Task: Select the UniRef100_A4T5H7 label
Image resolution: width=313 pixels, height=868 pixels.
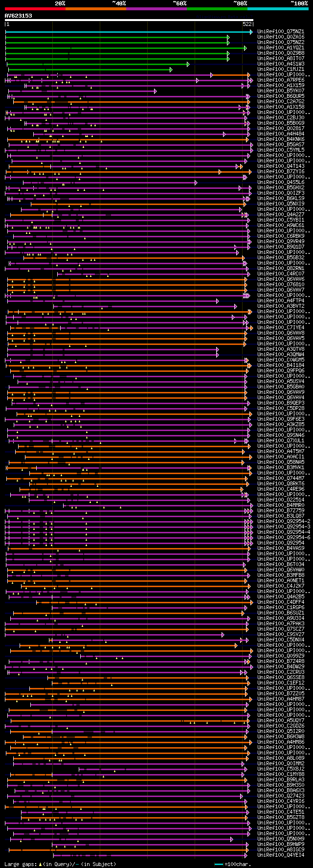Action: pos(281,452)
